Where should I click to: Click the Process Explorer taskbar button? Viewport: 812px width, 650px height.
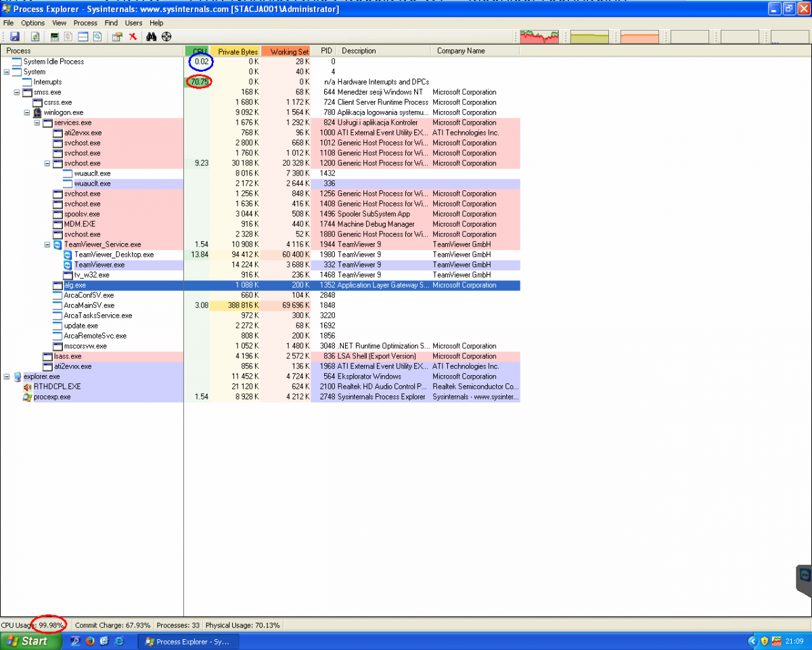(x=188, y=641)
